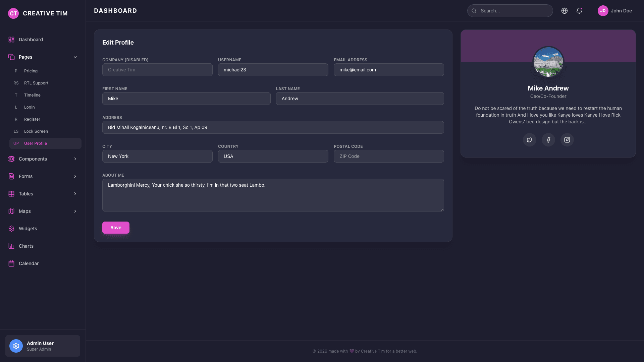
Task: Click the Creative Tim CT logo
Action: [13, 13]
